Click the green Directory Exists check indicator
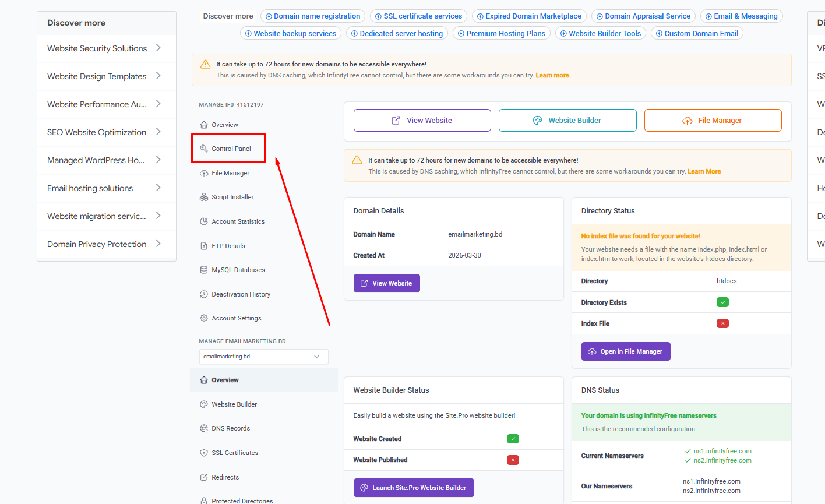Screen dimensions: 825x504 pyautogui.click(x=722, y=302)
